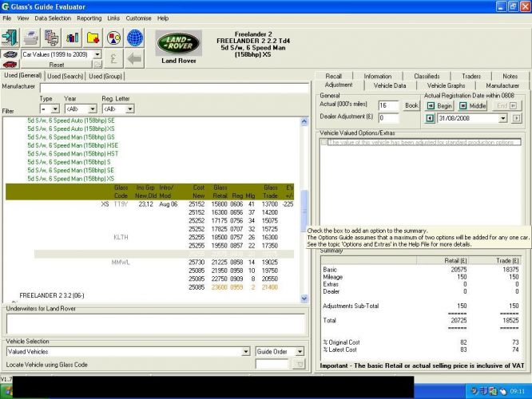This screenshot has width=532, height=399.
Task: Switch to the Used (Group) tab
Action: click(x=105, y=77)
